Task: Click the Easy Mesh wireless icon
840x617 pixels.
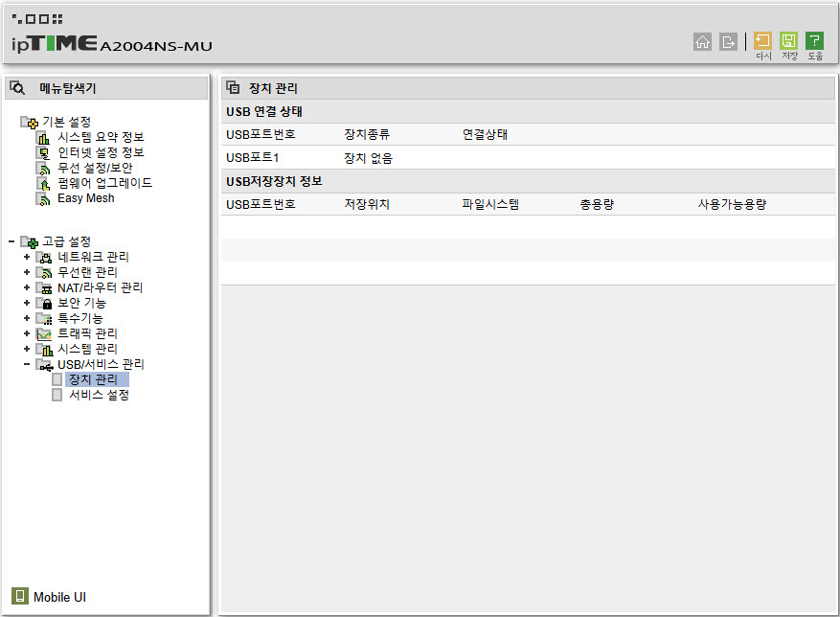Action: pyautogui.click(x=43, y=199)
